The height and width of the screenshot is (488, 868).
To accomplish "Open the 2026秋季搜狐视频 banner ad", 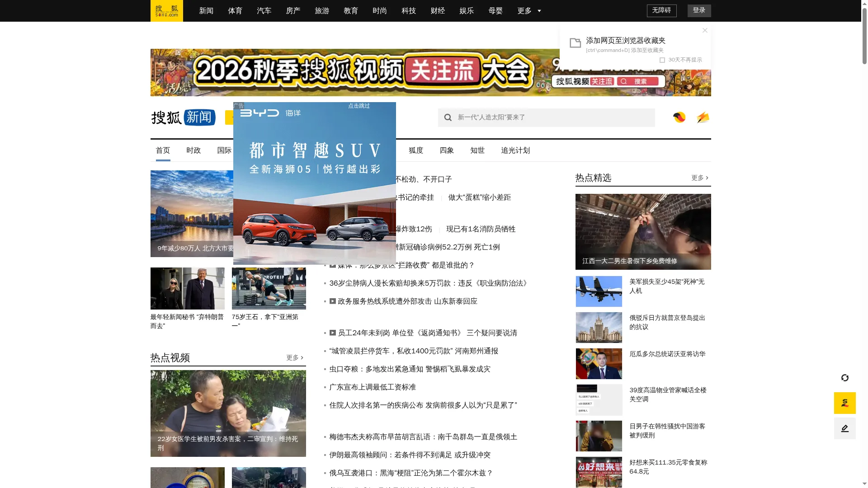I will (x=355, y=72).
